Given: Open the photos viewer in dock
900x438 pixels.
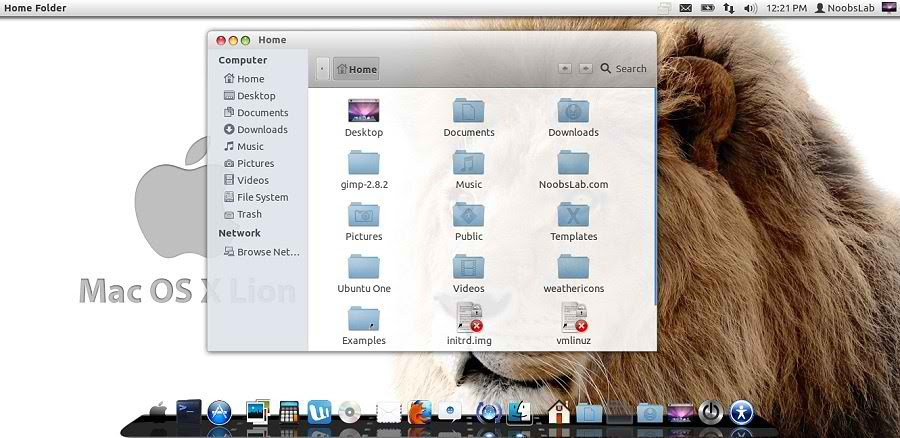Looking at the screenshot, I should pos(258,412).
